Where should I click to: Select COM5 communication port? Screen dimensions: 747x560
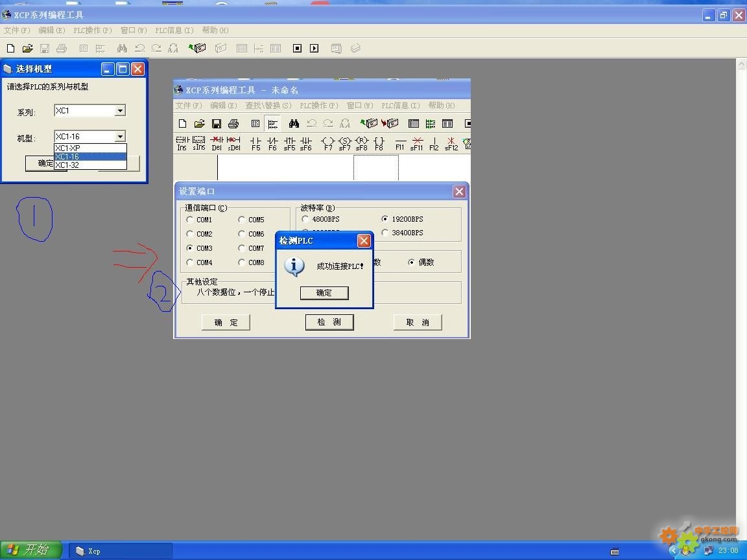click(x=251, y=220)
